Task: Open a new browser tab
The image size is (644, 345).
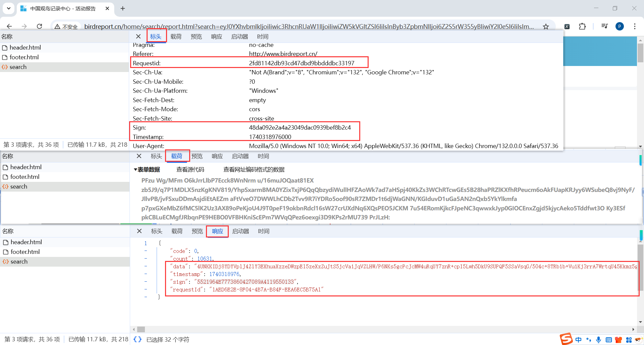Action: tap(123, 8)
